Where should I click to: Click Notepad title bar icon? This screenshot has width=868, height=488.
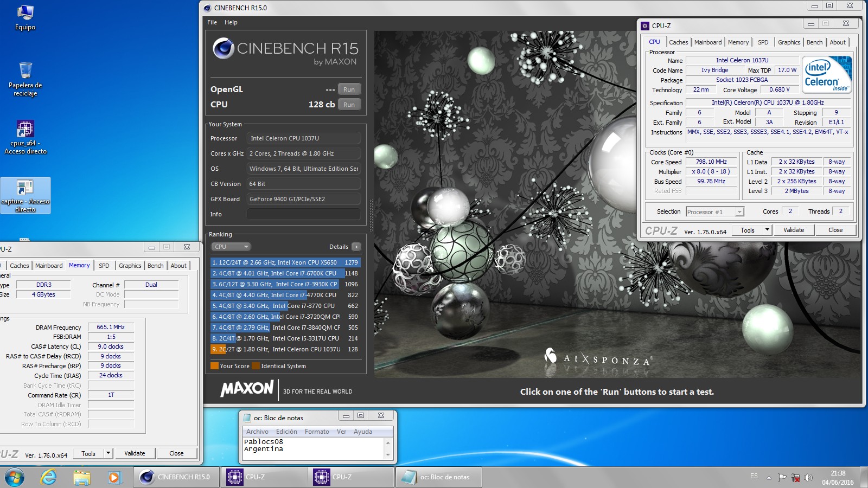point(247,418)
